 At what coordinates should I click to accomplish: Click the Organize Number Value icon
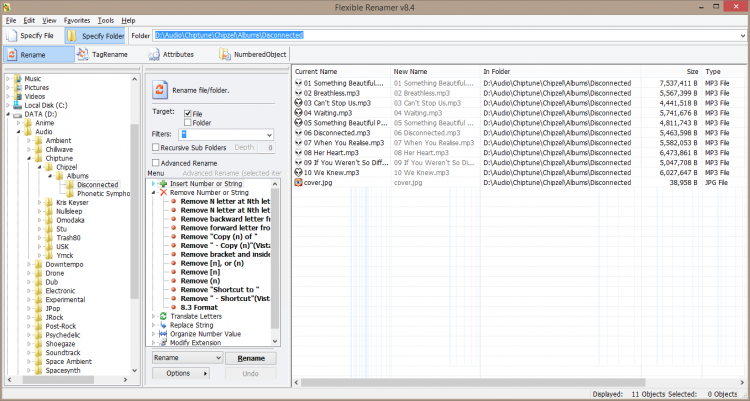click(163, 334)
